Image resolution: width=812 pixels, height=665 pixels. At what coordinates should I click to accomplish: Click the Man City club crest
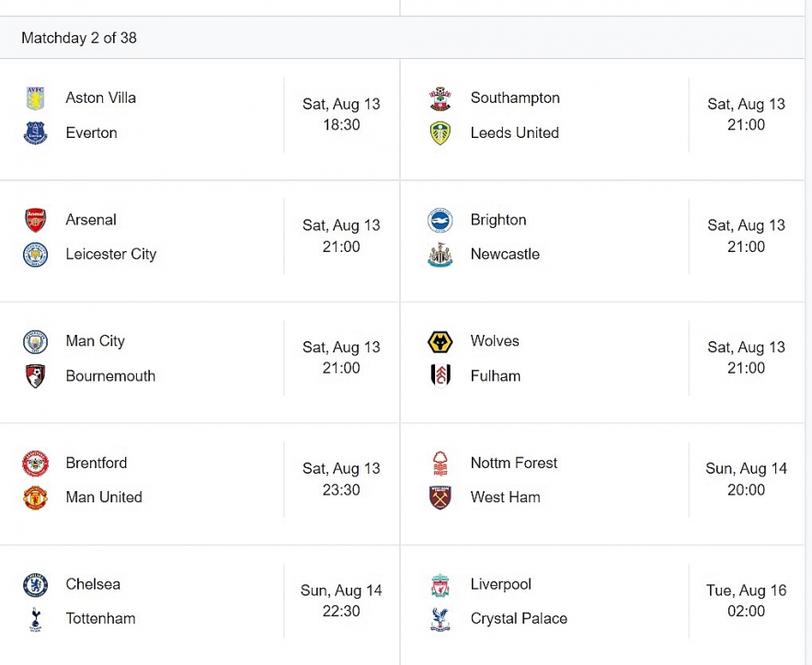pos(36,342)
